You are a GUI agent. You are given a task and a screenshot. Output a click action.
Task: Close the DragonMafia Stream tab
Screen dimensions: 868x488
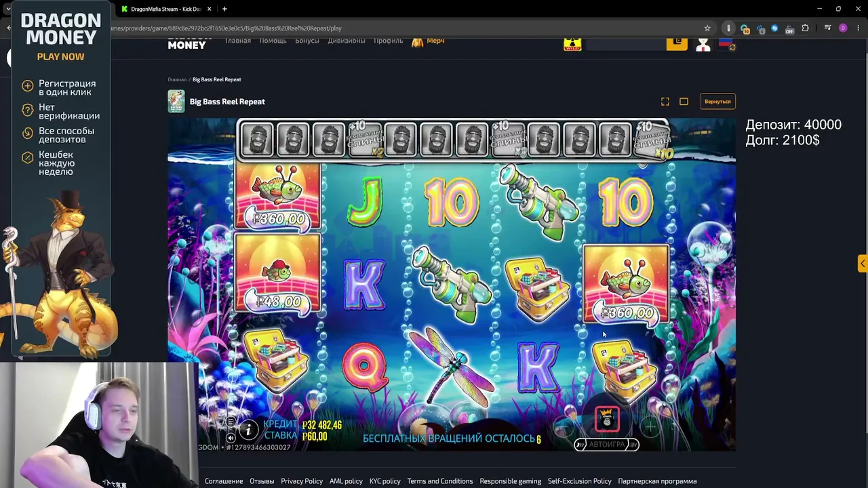[209, 9]
